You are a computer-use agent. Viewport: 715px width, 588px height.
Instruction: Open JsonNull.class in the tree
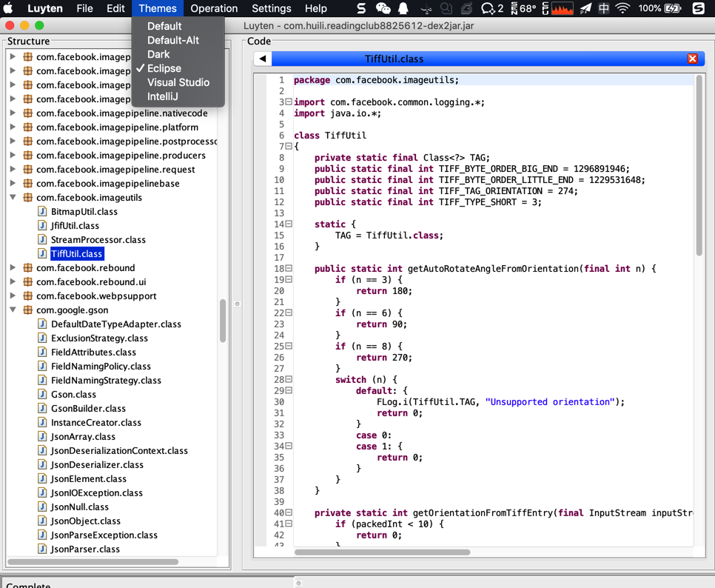pos(80,507)
